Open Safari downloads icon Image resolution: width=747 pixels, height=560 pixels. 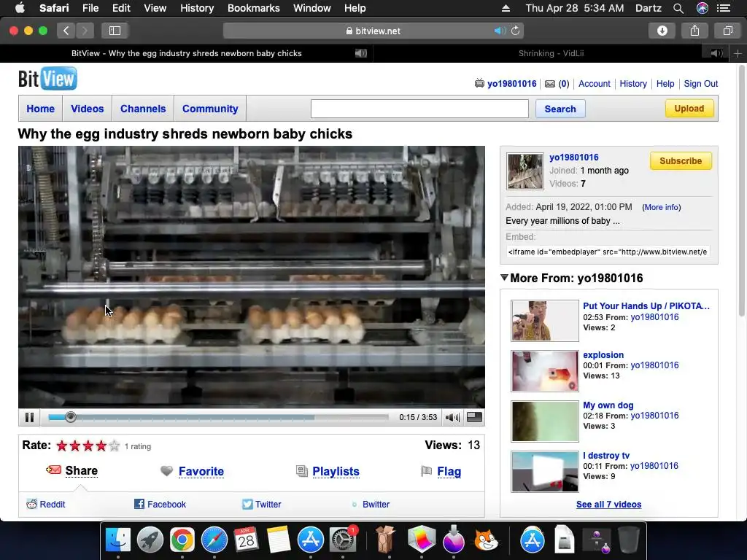click(662, 31)
